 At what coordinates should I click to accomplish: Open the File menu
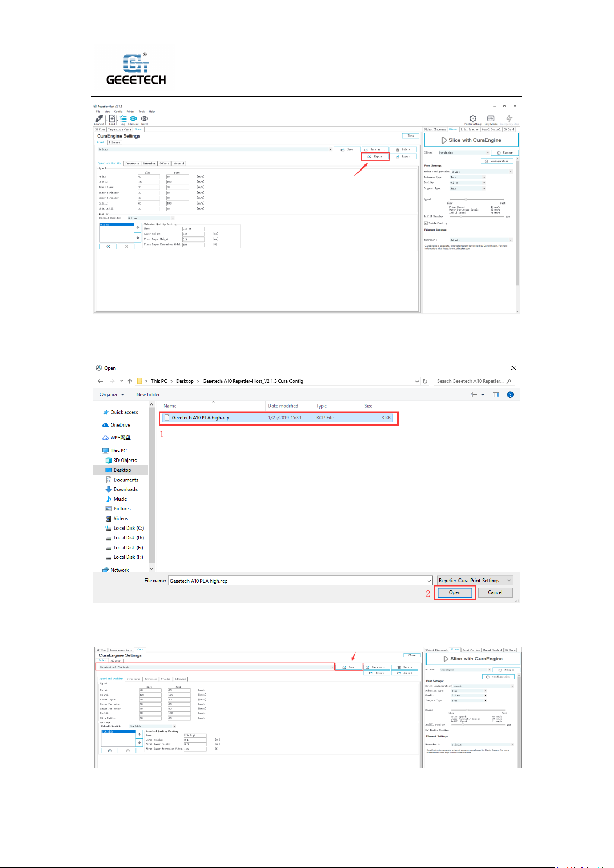[98, 111]
